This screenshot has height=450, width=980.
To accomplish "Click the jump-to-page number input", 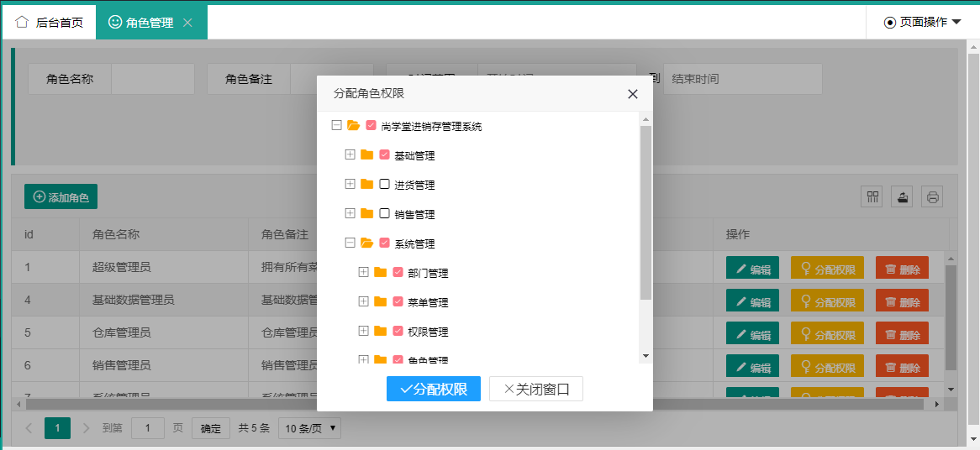I will coord(148,428).
